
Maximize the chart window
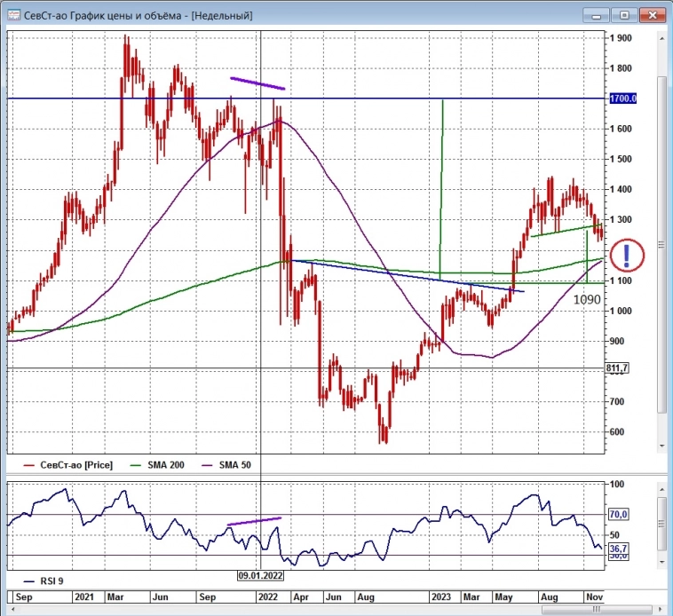tap(624, 15)
